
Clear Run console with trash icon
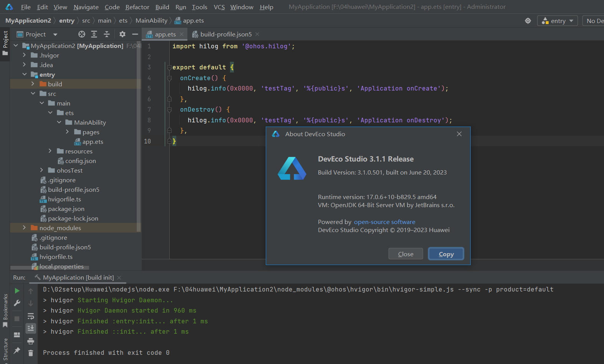[x=31, y=353]
